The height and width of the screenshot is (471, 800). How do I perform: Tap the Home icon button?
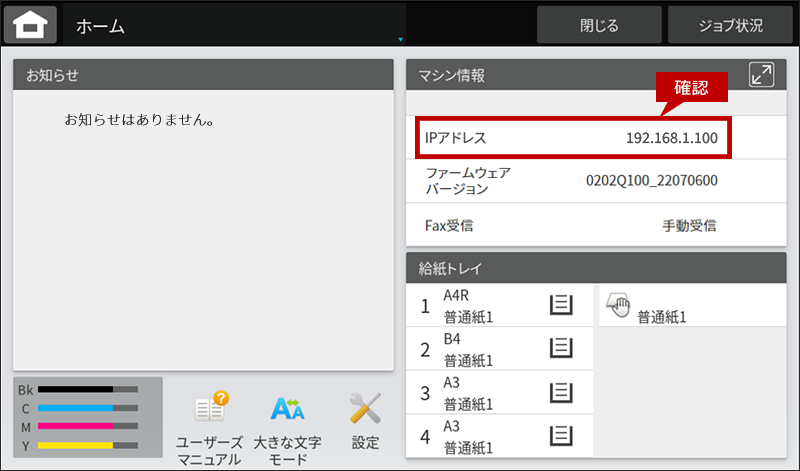click(29, 25)
